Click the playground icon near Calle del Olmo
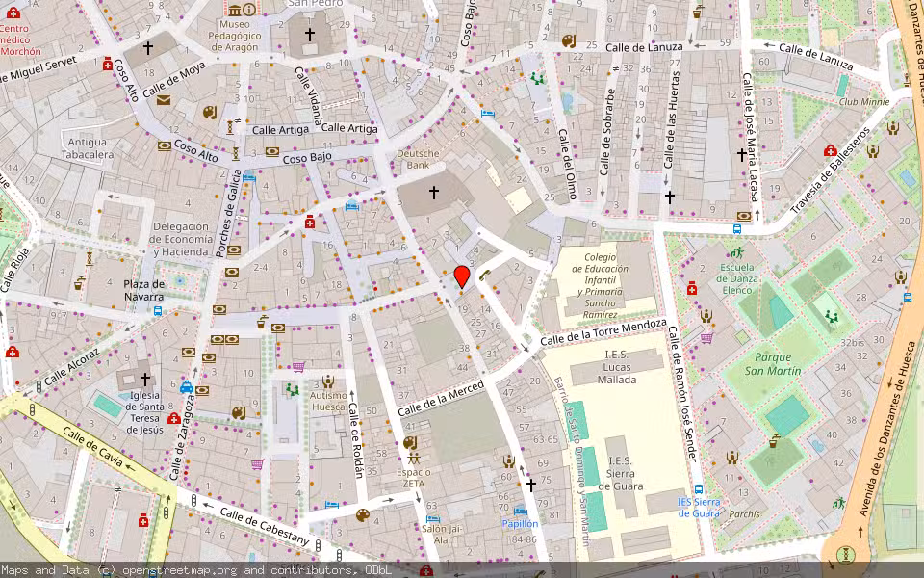The image size is (924, 578). point(537,78)
